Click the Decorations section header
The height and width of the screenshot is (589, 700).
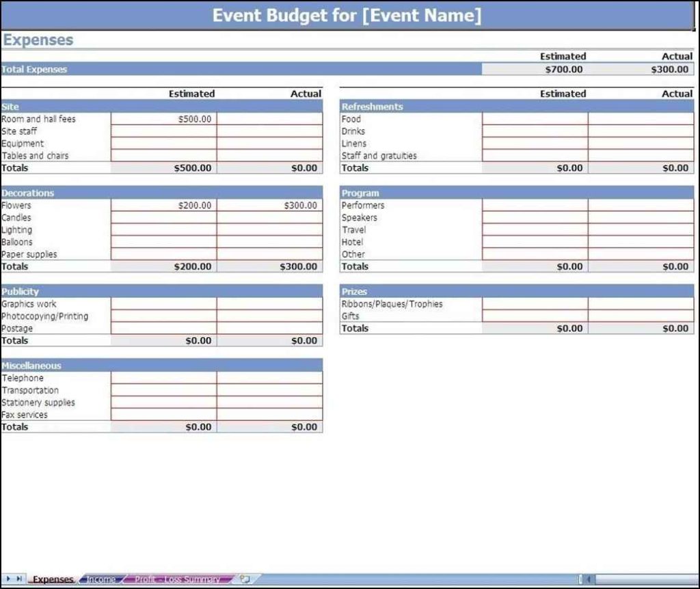(161, 193)
